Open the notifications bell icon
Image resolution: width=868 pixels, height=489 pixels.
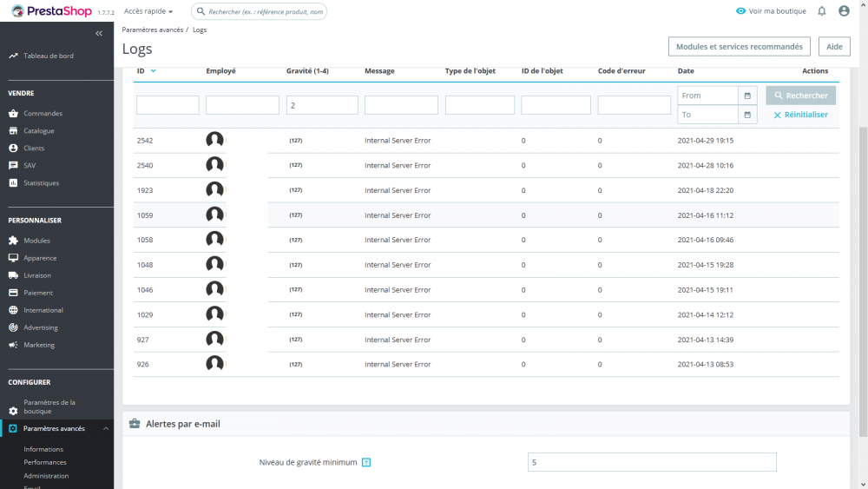coord(821,11)
